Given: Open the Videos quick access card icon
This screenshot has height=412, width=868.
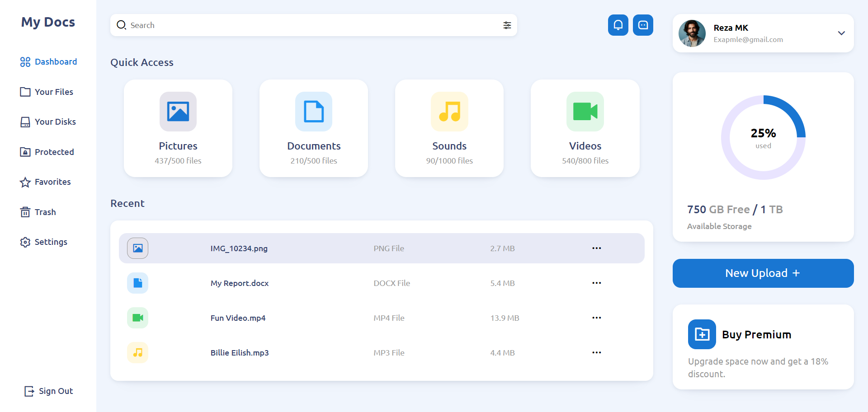Looking at the screenshot, I should pos(585,112).
